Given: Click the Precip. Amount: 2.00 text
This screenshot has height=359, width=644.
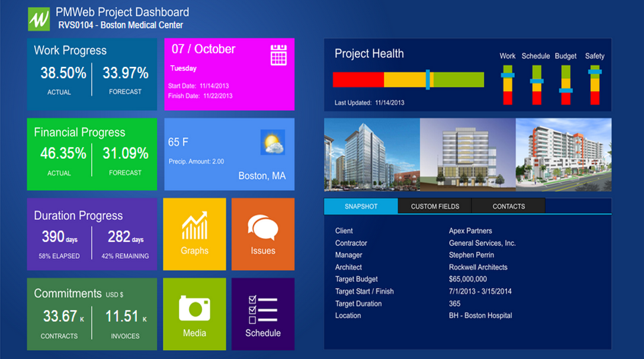Looking at the screenshot, I should [x=196, y=161].
